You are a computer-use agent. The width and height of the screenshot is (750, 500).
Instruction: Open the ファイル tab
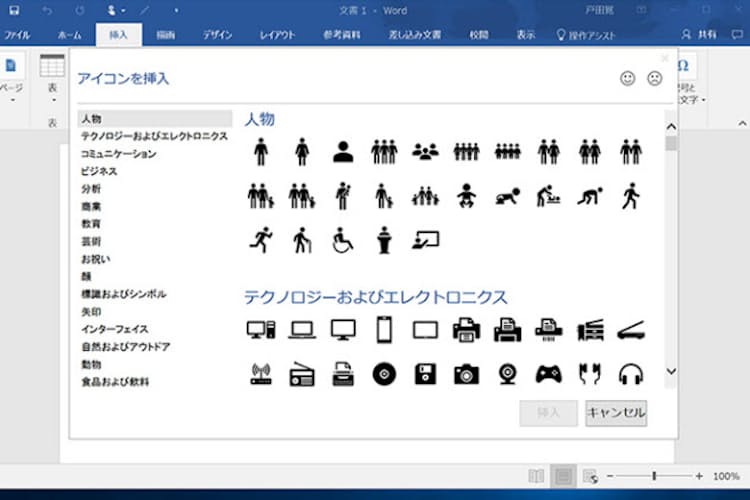coord(17,35)
